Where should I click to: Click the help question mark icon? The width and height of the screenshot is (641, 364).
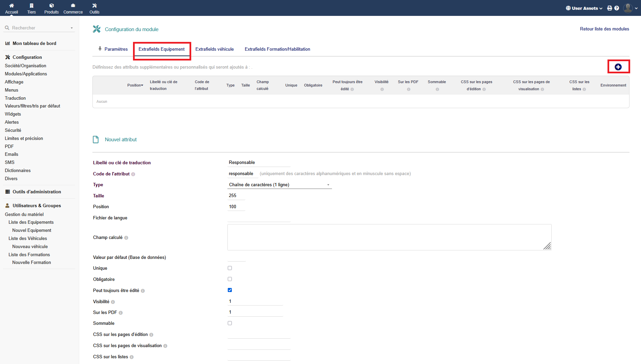(x=617, y=8)
